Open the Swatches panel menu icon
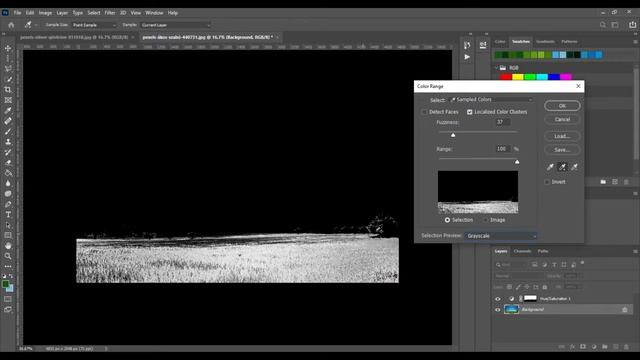Image resolution: width=640 pixels, height=360 pixels. [635, 42]
